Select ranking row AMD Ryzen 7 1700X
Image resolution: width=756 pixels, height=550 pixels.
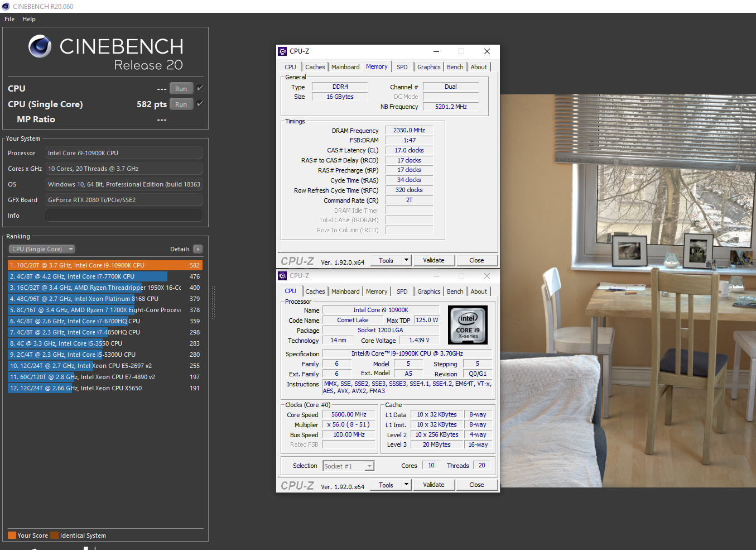[105, 310]
